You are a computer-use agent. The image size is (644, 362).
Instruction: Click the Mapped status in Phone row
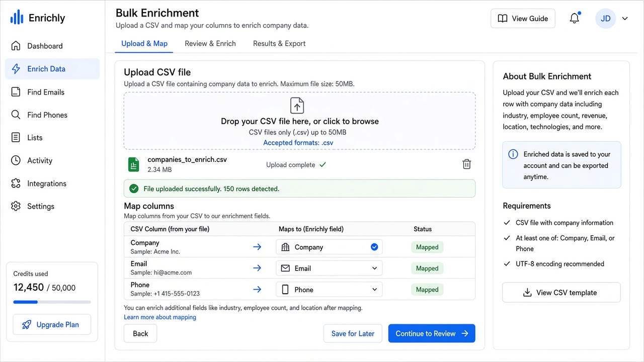click(427, 289)
